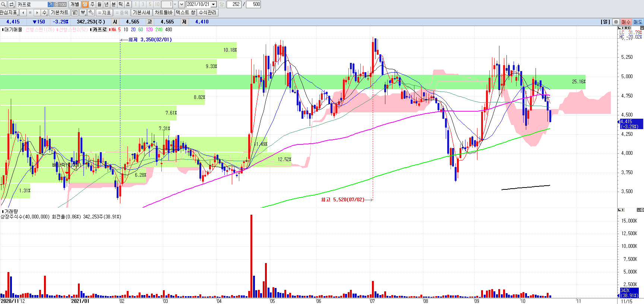Click the wrench settings icon
This screenshot has width=644, height=304.
pos(91,13)
